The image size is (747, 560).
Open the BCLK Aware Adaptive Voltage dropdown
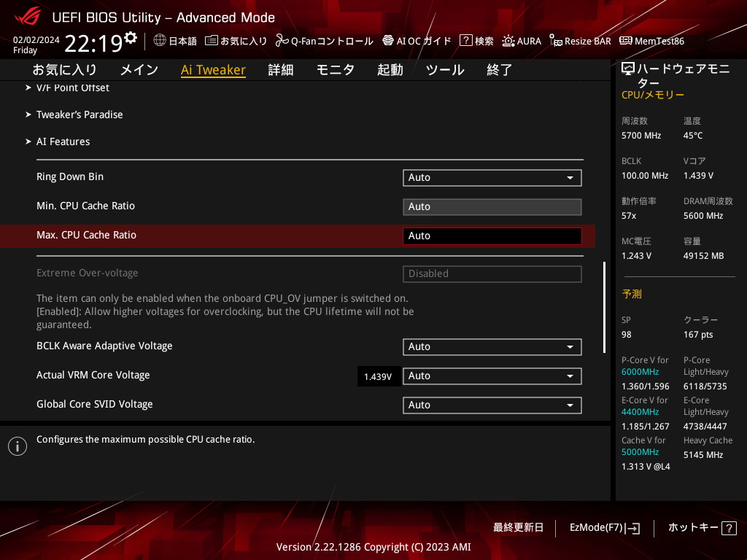[x=492, y=346]
